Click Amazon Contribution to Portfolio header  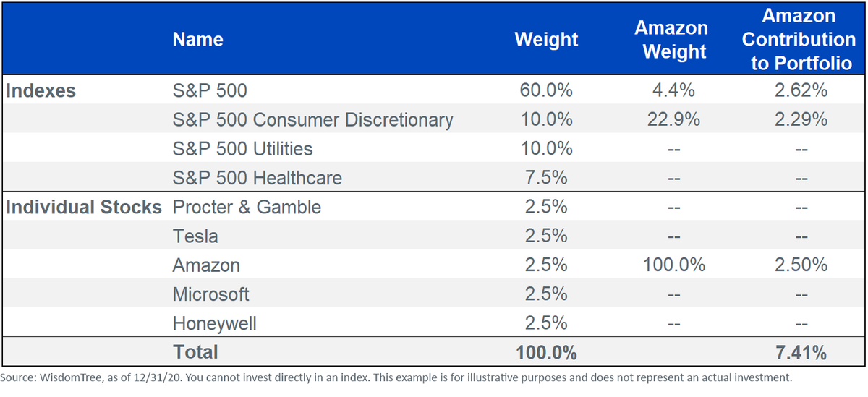[799, 39]
